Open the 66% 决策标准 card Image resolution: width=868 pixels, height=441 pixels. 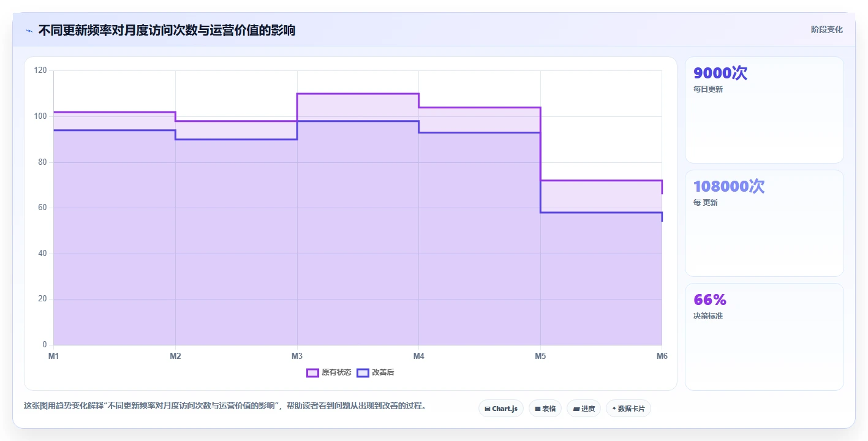coord(764,336)
